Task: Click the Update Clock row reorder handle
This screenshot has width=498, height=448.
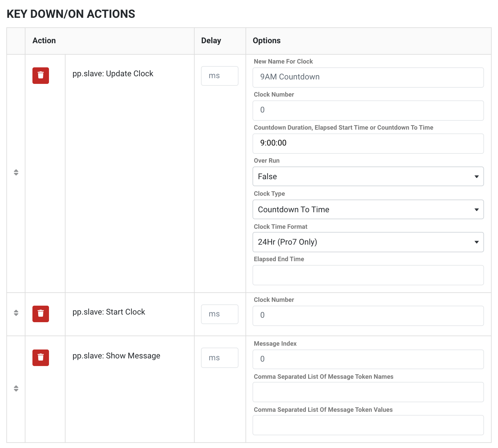Action: pos(16,173)
